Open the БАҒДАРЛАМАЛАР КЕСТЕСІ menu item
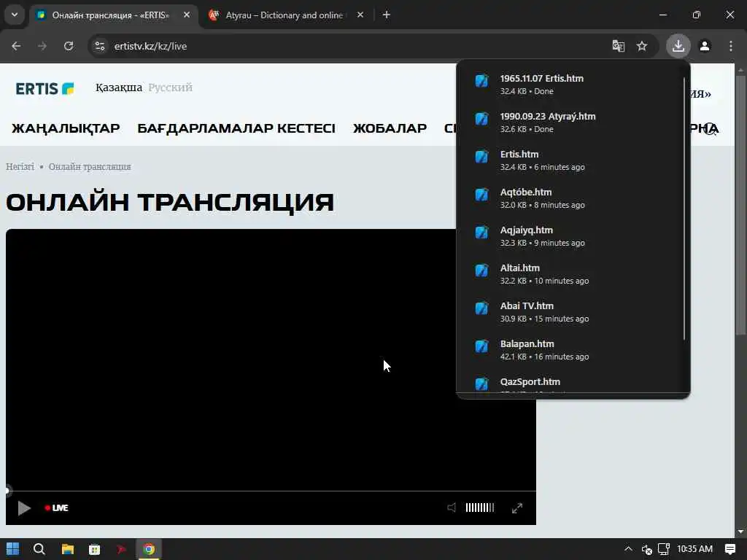747x560 pixels. [236, 128]
